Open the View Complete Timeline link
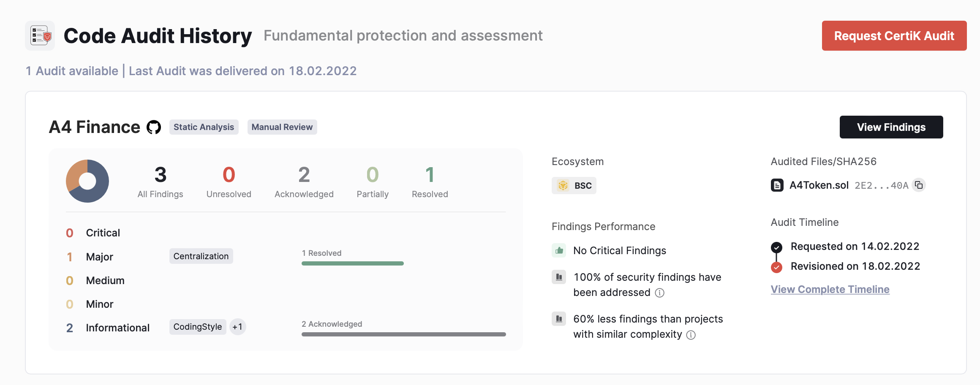The width and height of the screenshot is (980, 385). (830, 289)
